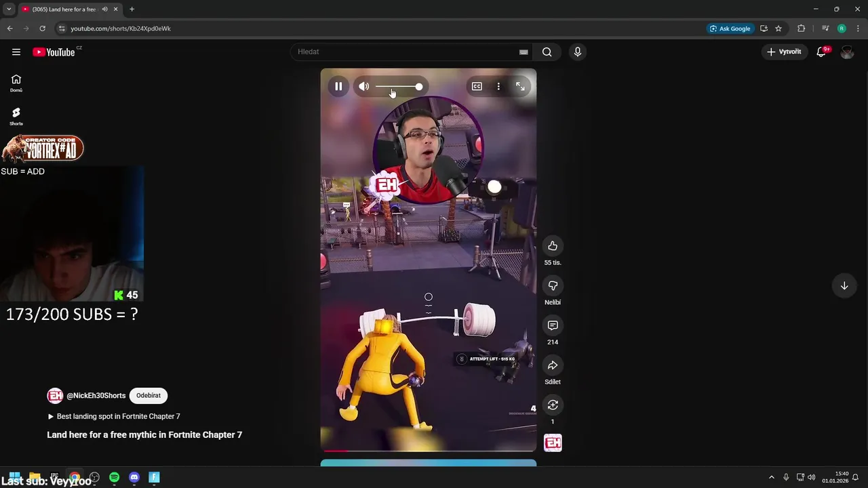This screenshot has width=868, height=488.
Task: Open a new browser tab
Action: (132, 9)
